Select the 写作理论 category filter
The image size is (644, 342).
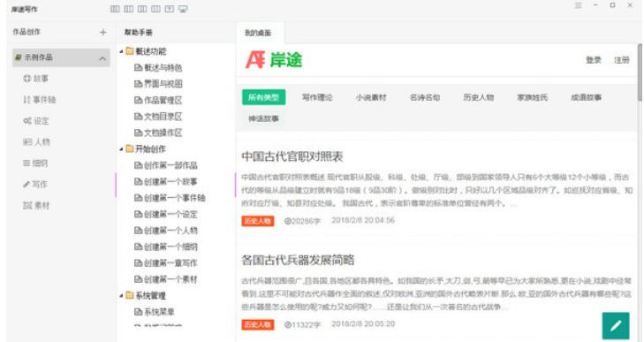pos(317,97)
